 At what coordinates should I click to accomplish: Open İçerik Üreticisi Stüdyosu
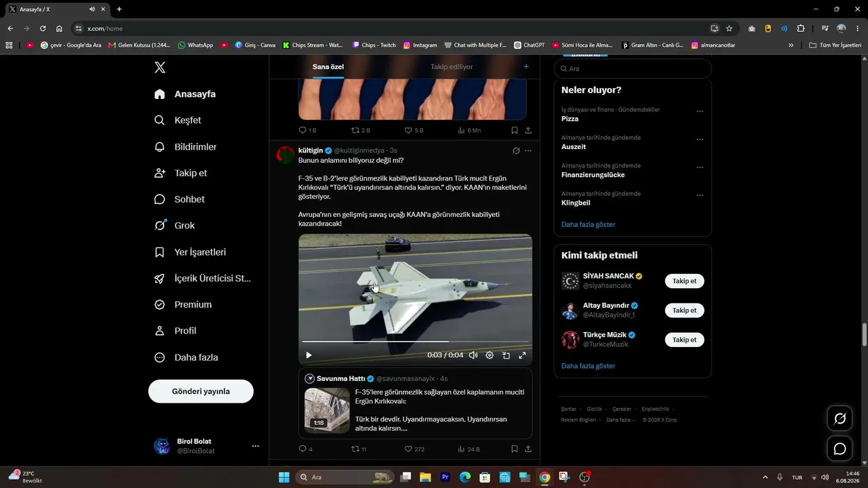pos(203,279)
